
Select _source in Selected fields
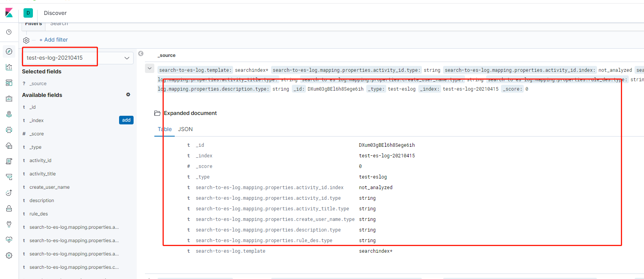[x=38, y=84]
